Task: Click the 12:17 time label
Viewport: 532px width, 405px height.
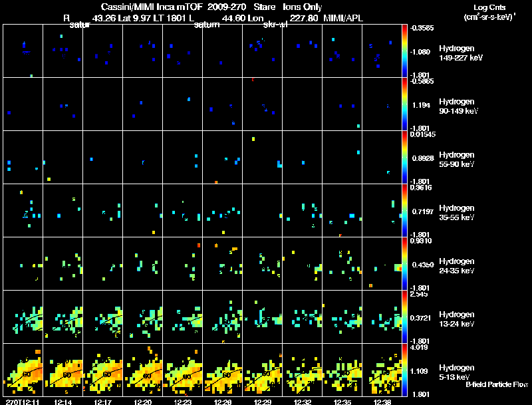Action: coord(102,402)
